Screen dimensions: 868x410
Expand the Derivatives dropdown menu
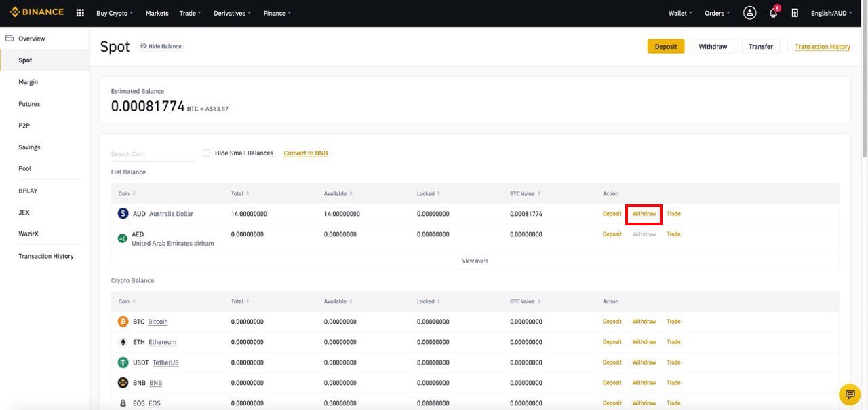[232, 13]
